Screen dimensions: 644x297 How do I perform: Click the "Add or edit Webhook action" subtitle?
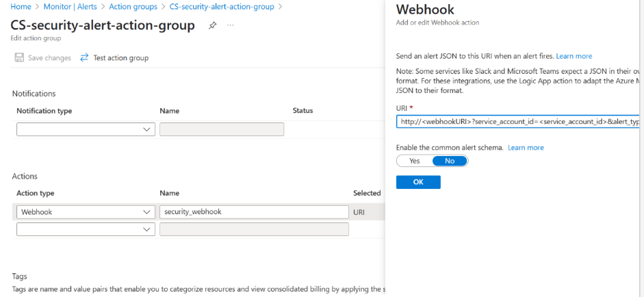437,23
